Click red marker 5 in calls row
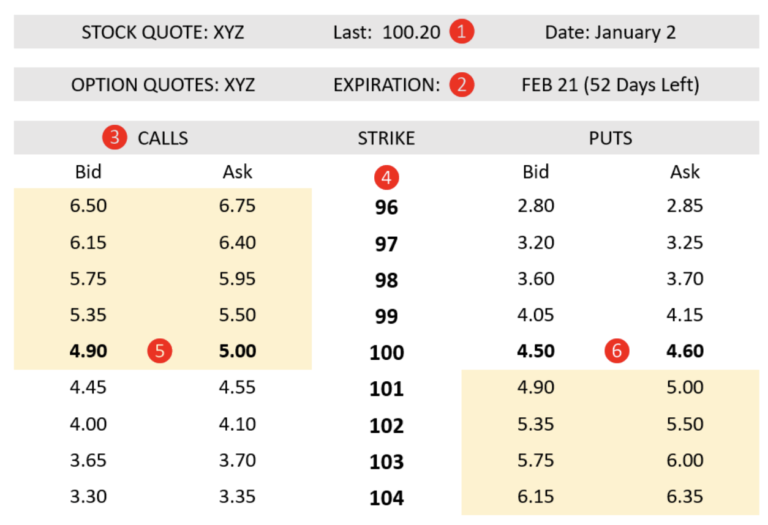 pos(160,351)
